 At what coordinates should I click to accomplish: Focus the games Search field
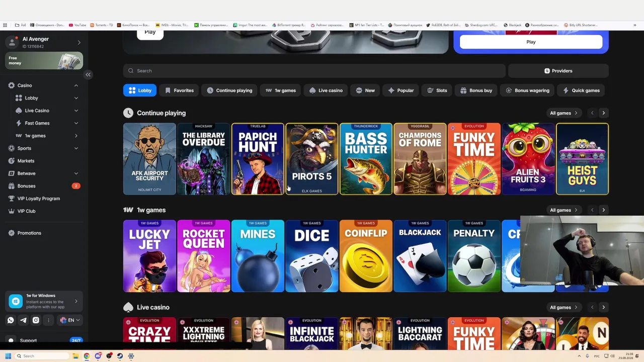(x=314, y=71)
